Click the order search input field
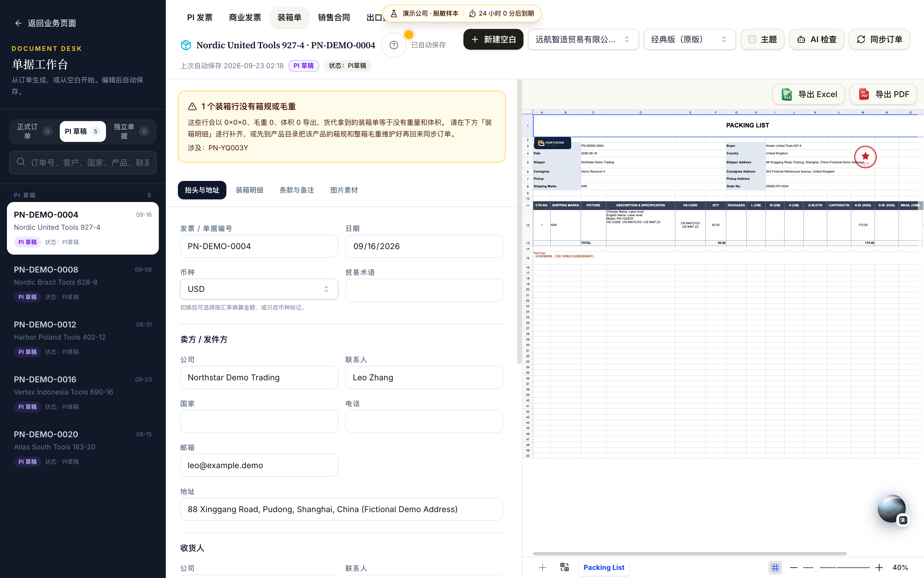 point(83,162)
